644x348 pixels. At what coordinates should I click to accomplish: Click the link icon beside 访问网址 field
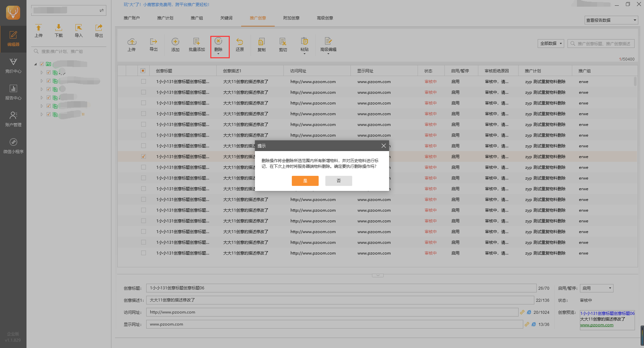tap(522, 312)
